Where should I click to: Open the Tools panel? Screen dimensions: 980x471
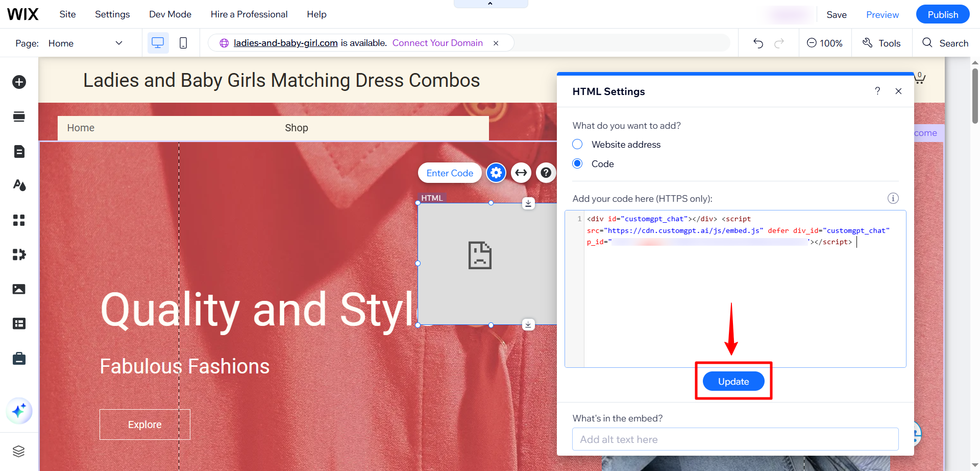click(881, 43)
